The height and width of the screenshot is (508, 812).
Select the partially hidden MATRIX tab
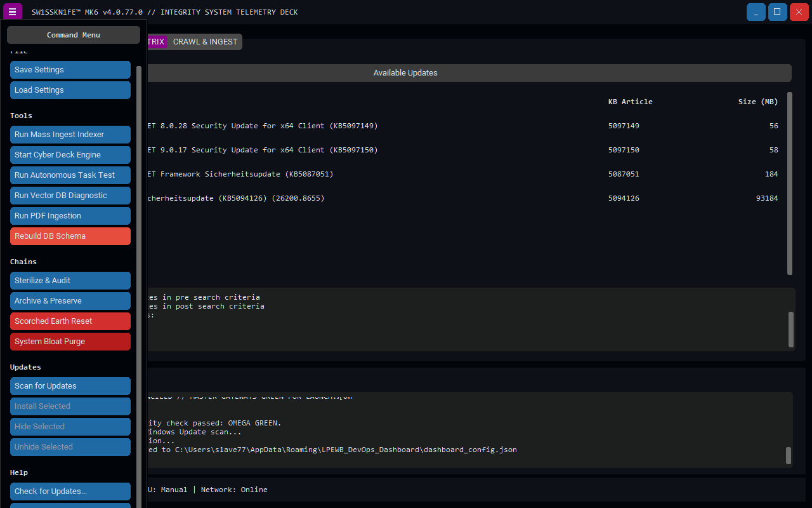tap(157, 42)
